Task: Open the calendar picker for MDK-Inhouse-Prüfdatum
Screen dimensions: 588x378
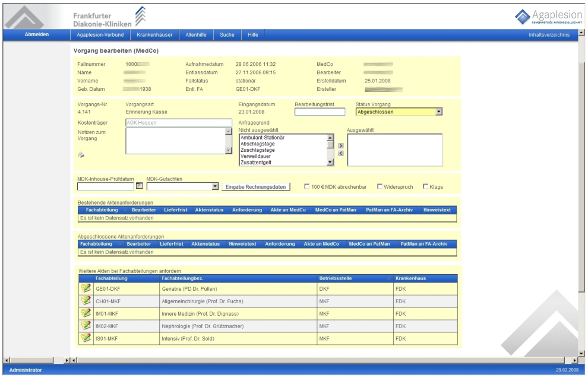Action: 140,186
